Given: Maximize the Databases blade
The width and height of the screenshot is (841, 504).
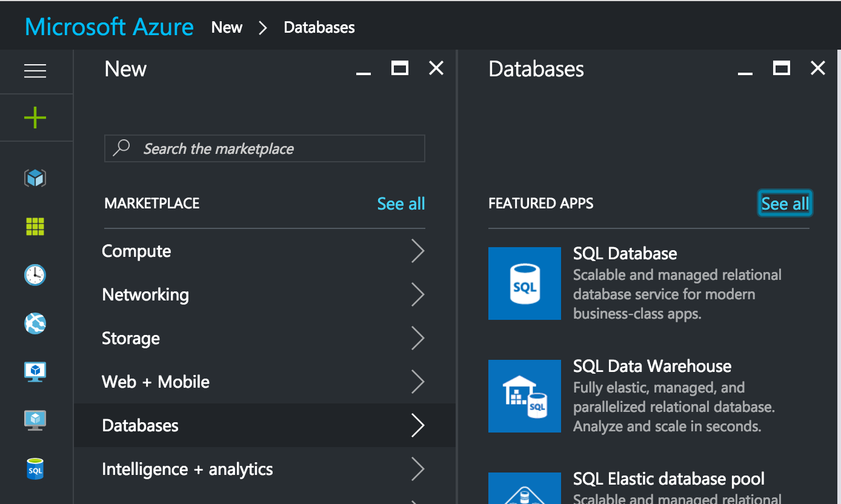Looking at the screenshot, I should [x=782, y=68].
